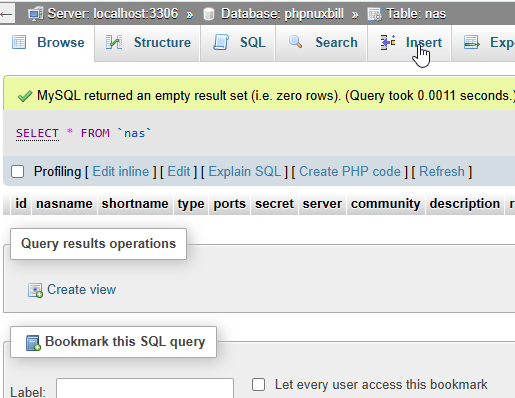Click the Create PHP code link
This screenshot has width=515, height=398.
pyautogui.click(x=350, y=172)
